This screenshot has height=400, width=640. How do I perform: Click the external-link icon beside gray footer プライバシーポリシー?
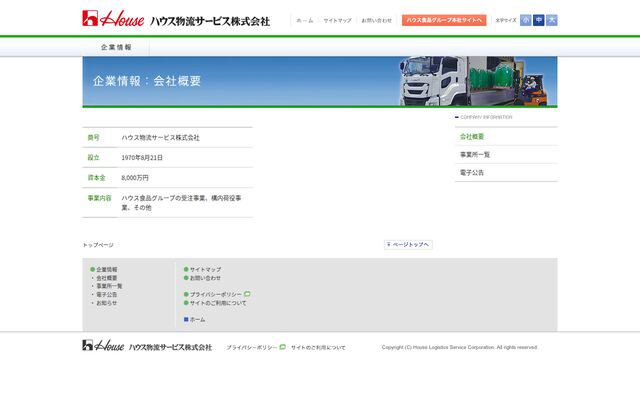coord(247,294)
